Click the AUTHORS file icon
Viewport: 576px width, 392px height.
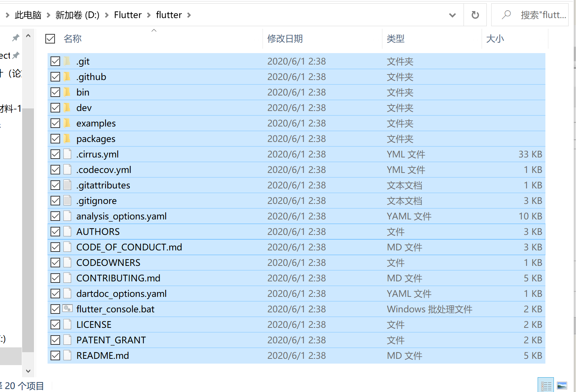[x=67, y=232]
